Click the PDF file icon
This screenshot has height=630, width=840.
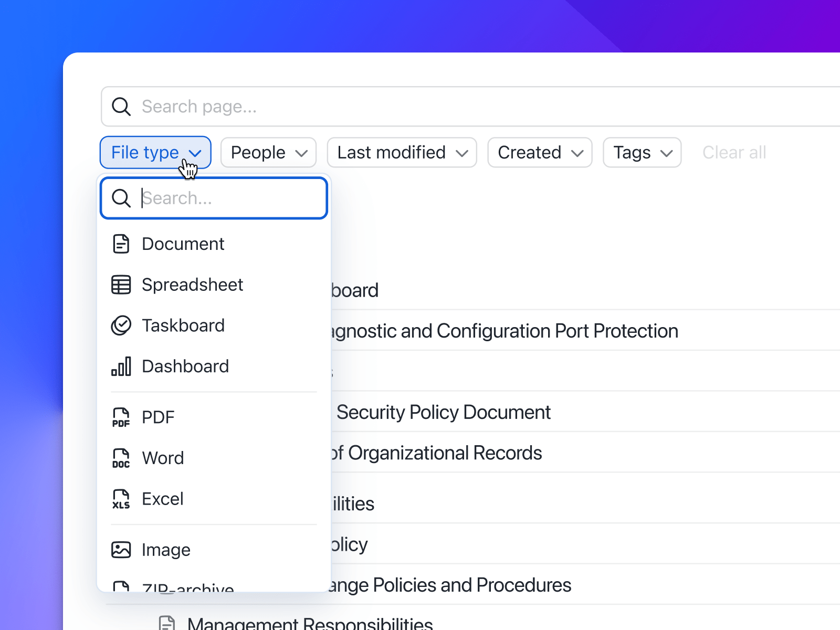121,417
